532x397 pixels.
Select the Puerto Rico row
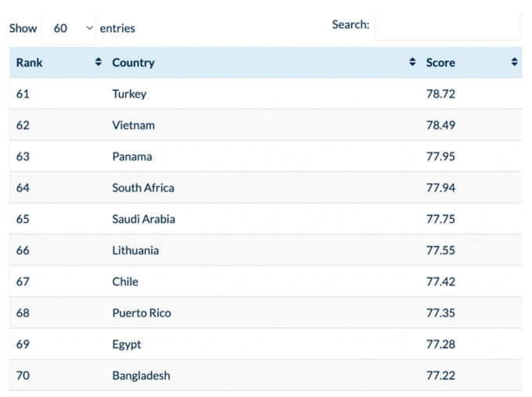pos(266,313)
